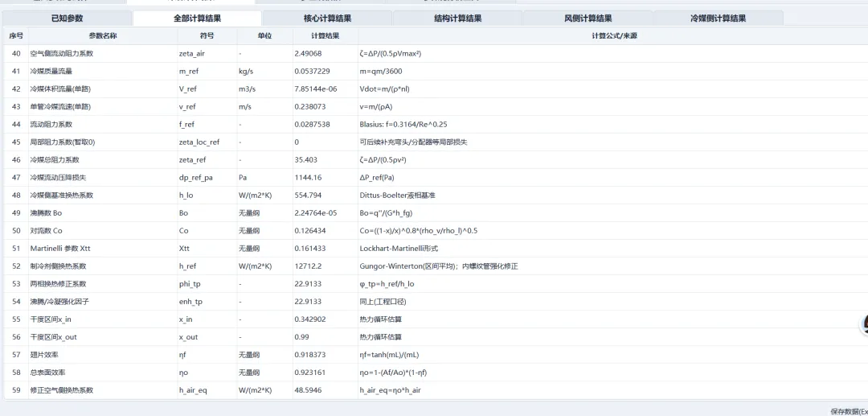Click the value 0.918373
Screen dimensions: 868x416
(x=310, y=355)
